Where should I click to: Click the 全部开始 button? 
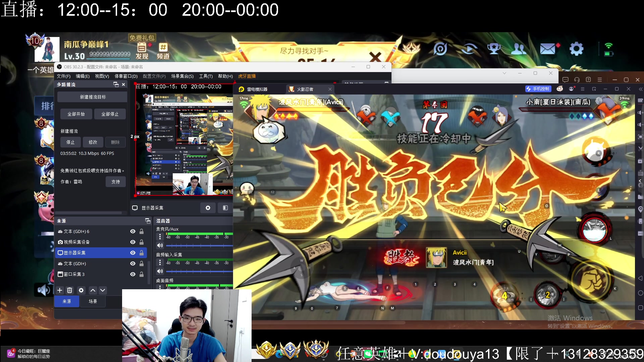tap(76, 114)
